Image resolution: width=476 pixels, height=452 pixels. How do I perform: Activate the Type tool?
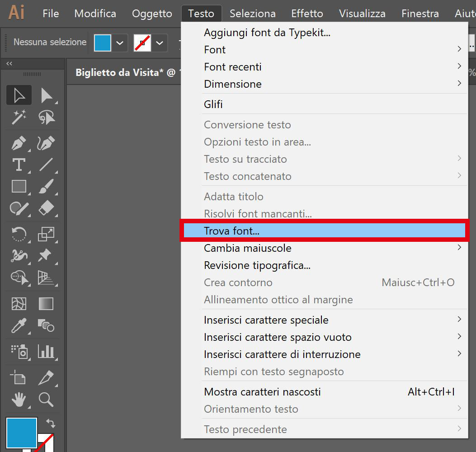19,165
